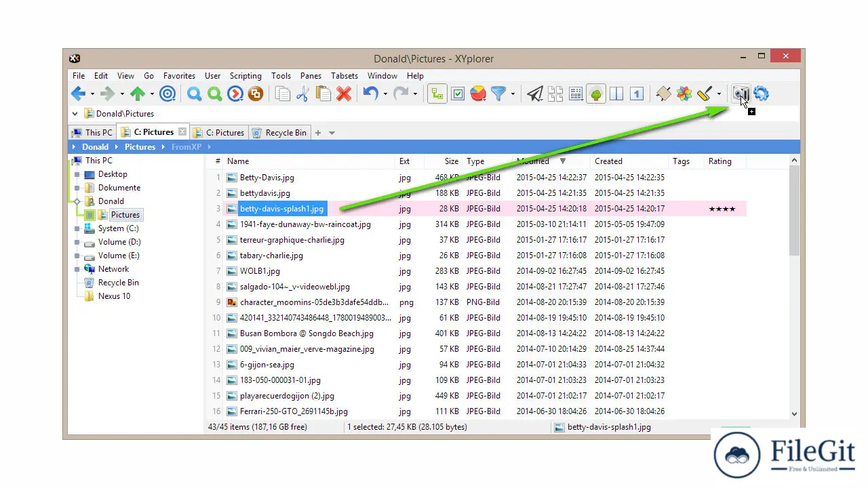Open Back button history dropdown arrow
This screenshot has height=488, width=868.
pyautogui.click(x=92, y=94)
